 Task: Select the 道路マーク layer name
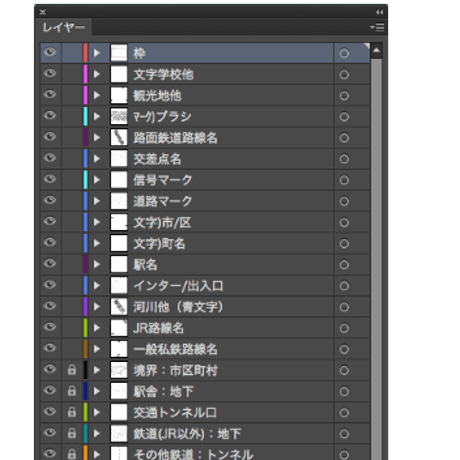pyautogui.click(x=163, y=201)
